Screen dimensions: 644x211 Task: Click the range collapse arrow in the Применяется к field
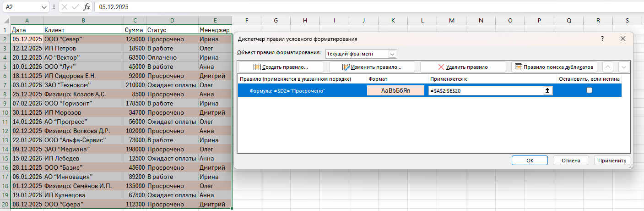(547, 91)
